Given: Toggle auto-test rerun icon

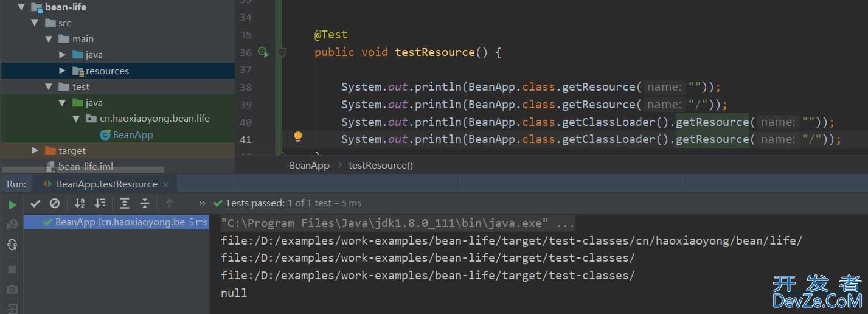Looking at the screenshot, I should pos(12,245).
